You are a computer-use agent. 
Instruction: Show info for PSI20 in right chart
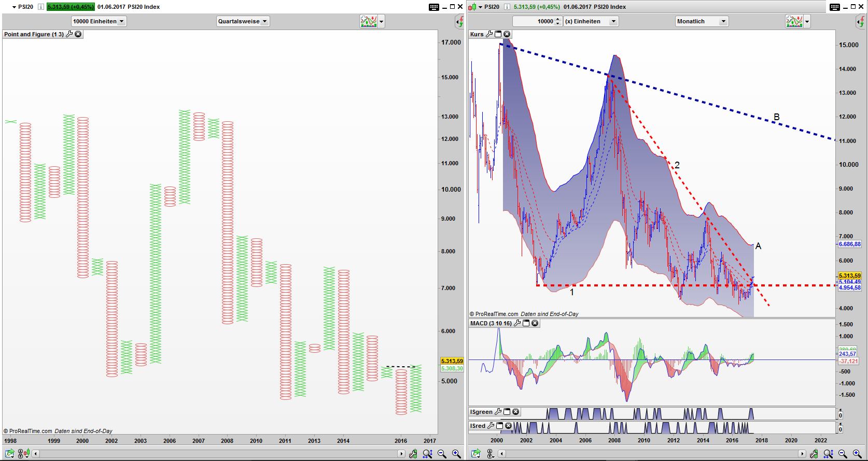pyautogui.click(x=507, y=7)
